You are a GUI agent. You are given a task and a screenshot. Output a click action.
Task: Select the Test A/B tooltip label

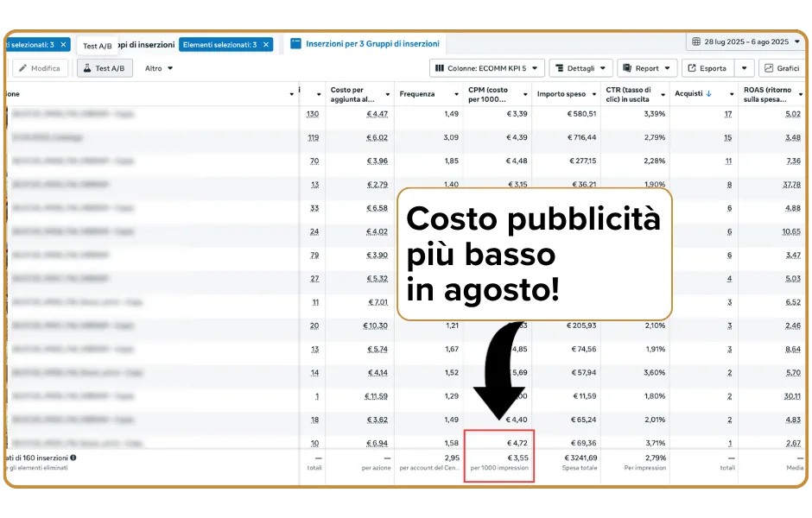(98, 46)
